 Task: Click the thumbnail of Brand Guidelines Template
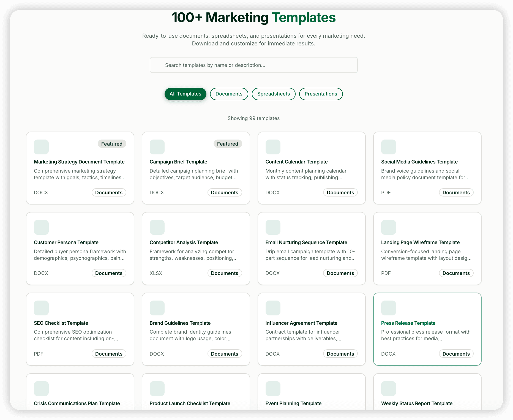[157, 308]
